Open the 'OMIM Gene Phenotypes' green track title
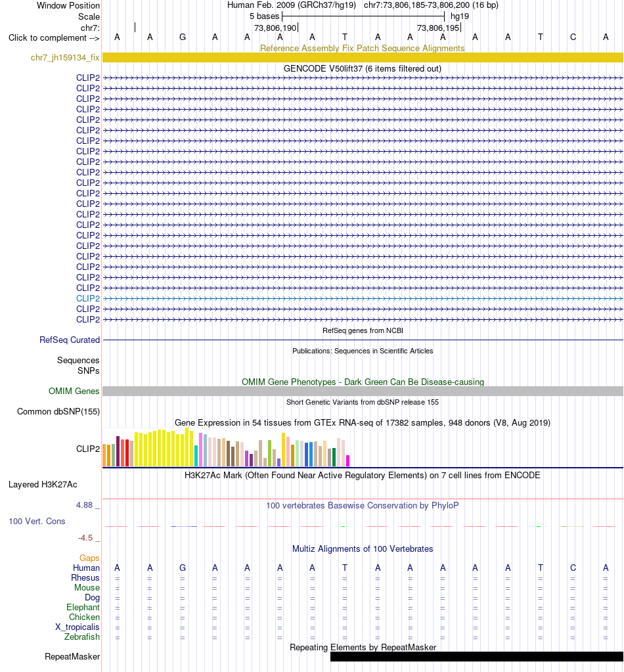Screen dimensions: 624x672 (363, 382)
